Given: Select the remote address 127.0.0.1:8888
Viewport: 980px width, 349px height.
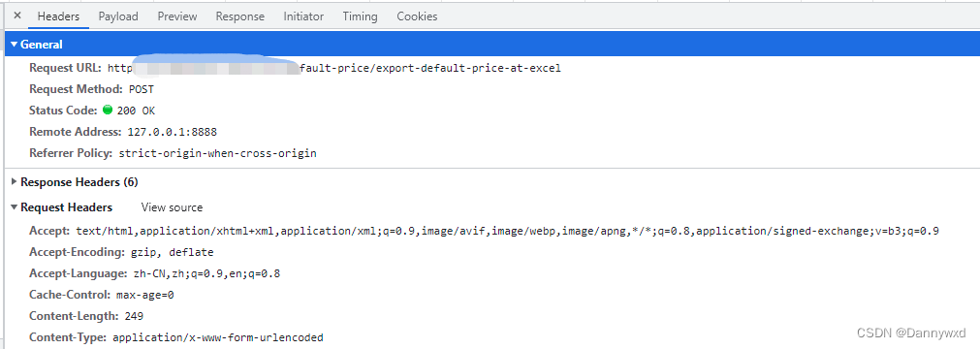Looking at the screenshot, I should point(172,132).
